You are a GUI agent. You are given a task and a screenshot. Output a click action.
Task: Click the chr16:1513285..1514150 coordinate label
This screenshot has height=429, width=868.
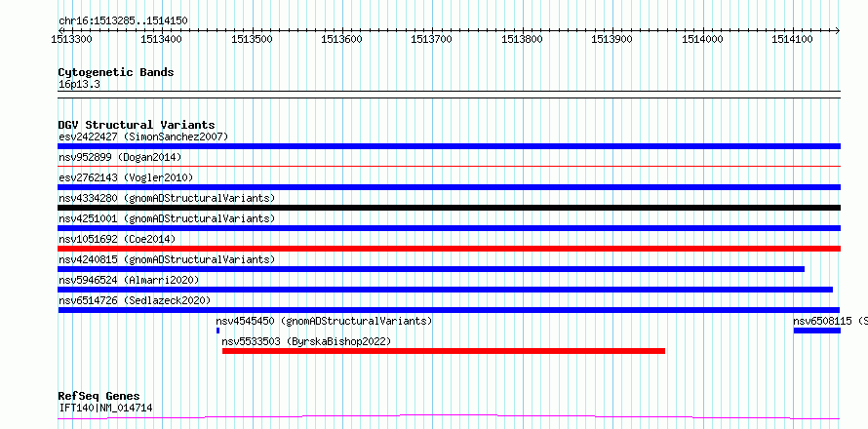(123, 21)
